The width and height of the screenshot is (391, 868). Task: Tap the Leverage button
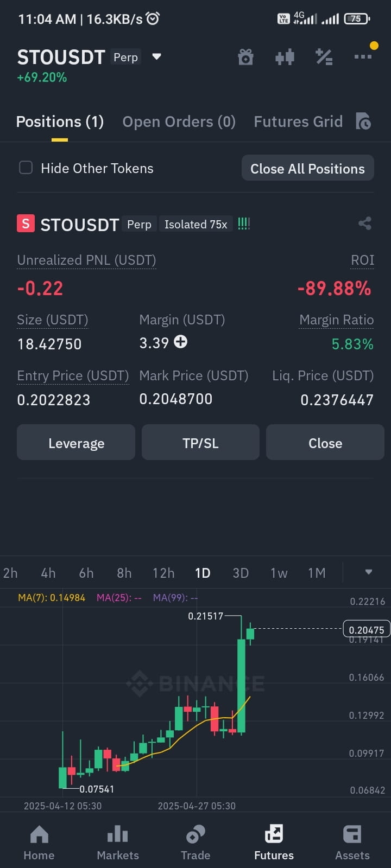(x=76, y=443)
